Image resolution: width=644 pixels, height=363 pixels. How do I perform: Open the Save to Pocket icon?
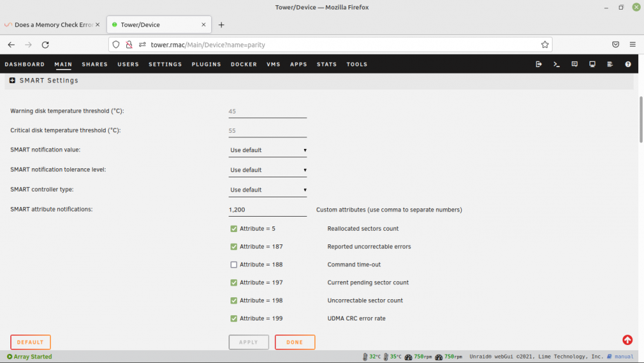coord(615,44)
